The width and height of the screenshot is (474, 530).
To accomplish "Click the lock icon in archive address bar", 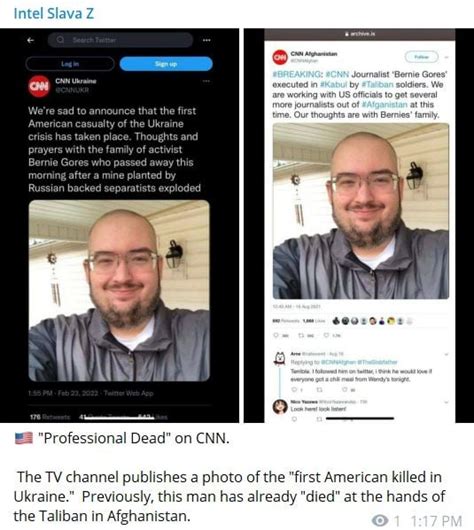I will (x=347, y=34).
